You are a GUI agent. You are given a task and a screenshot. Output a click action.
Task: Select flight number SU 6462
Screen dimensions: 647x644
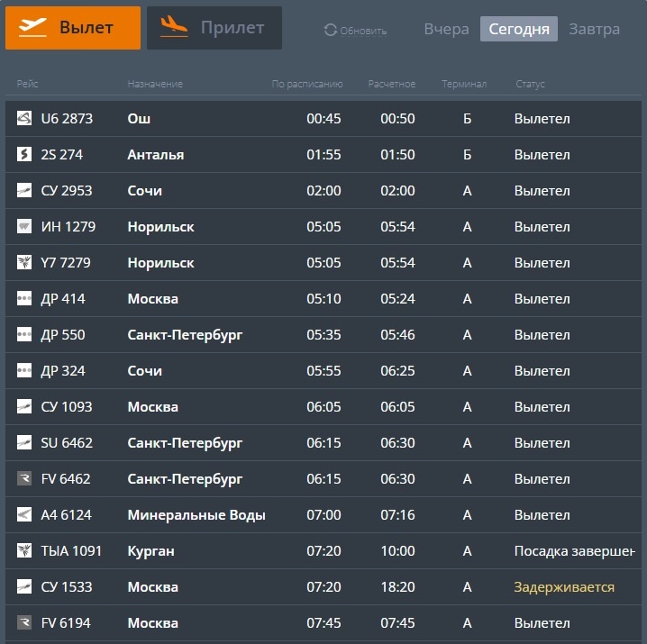[x=67, y=442]
